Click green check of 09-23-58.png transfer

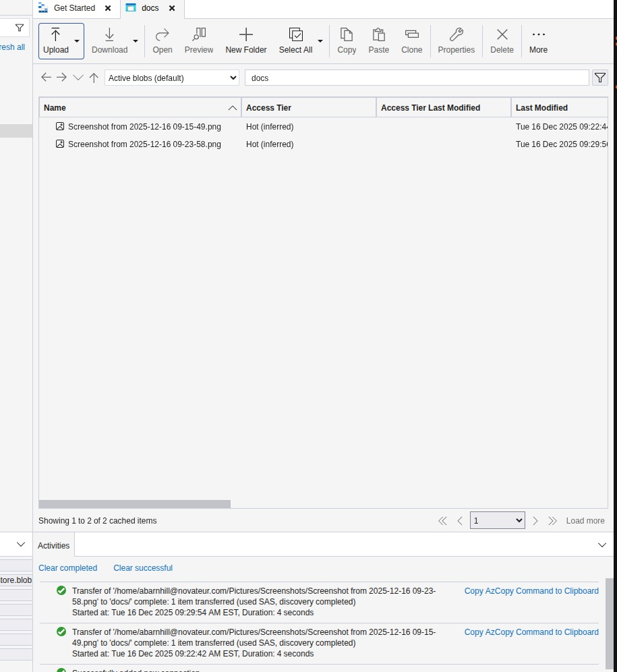tap(61, 590)
